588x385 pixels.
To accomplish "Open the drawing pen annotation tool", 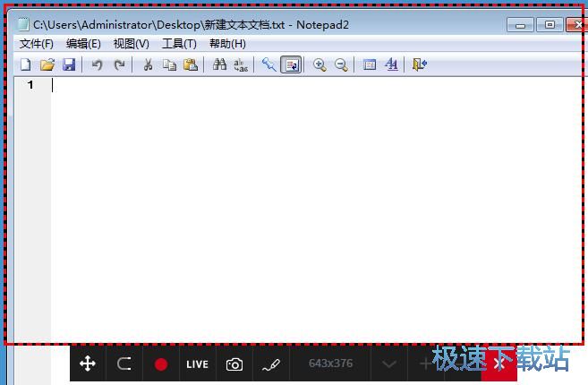I will [271, 364].
